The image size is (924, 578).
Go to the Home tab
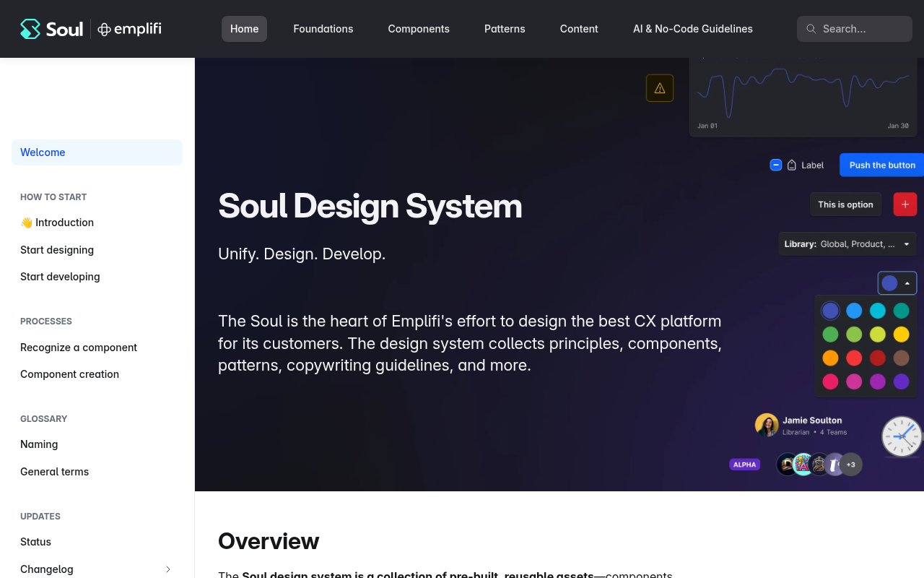pyautogui.click(x=244, y=29)
